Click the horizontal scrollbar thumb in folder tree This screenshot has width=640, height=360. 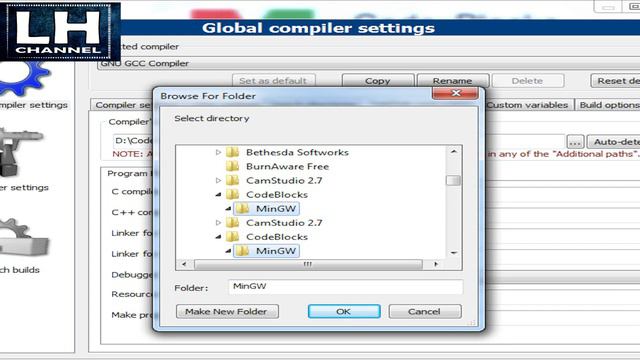click(308, 264)
